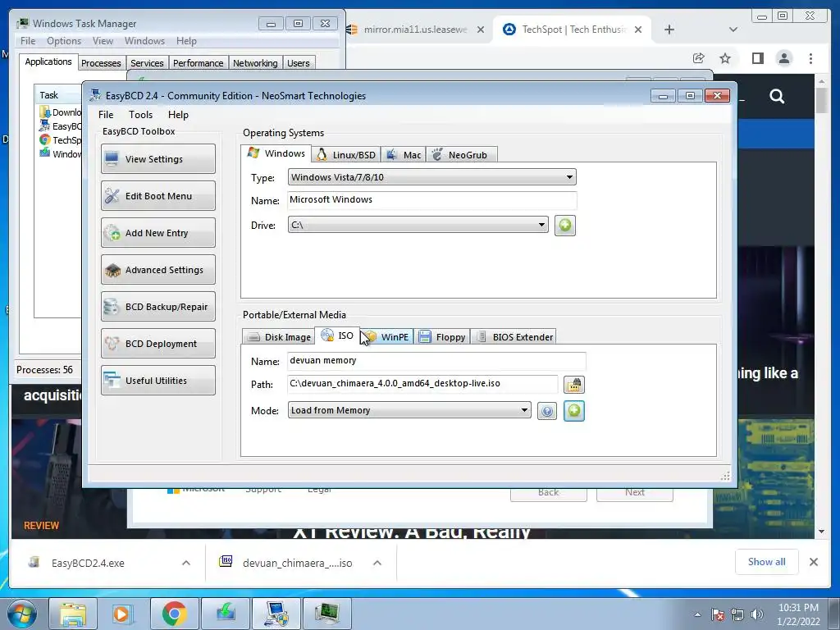Close the Chrome downloads bar
This screenshot has width=840, height=630.
[813, 562]
